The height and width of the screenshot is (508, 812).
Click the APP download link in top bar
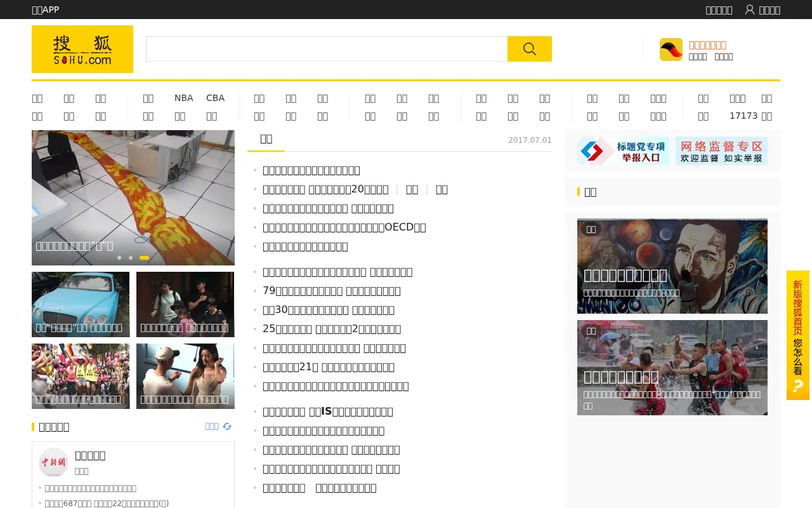point(46,10)
